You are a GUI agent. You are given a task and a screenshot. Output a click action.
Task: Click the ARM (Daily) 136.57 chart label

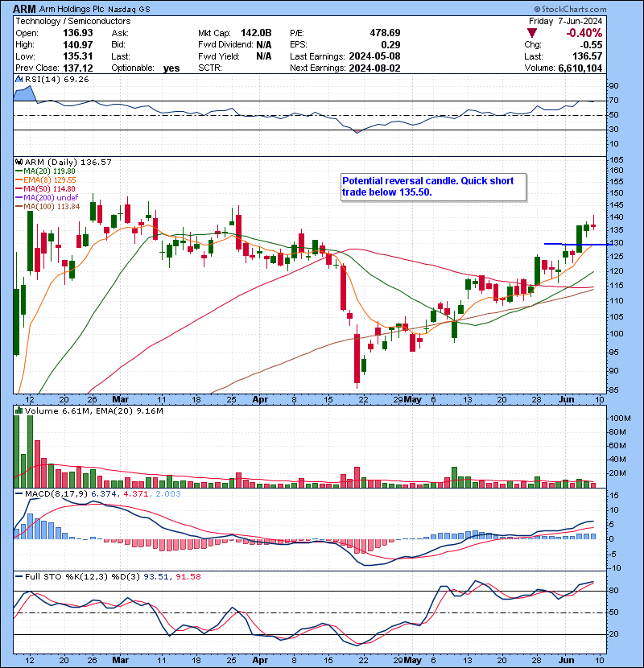coord(68,163)
